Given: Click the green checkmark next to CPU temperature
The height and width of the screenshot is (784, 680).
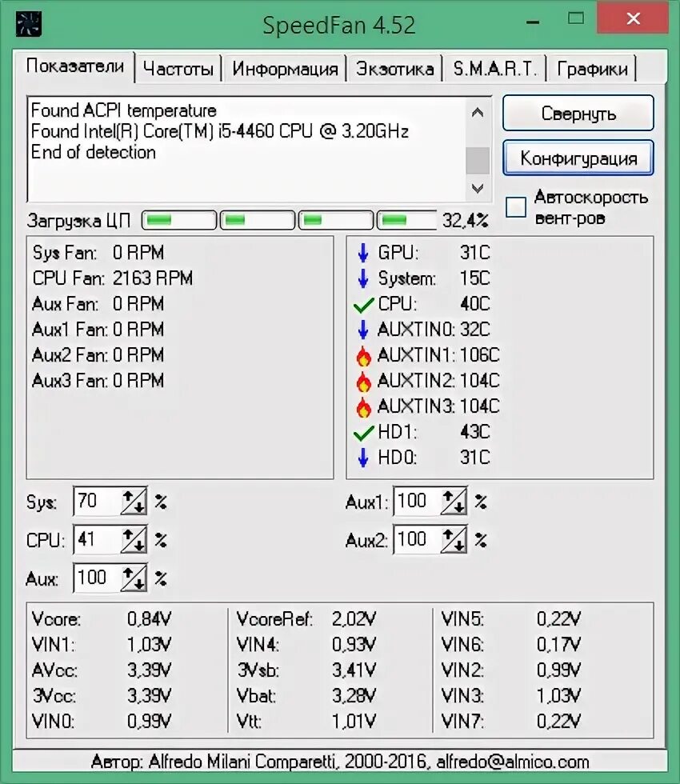Looking at the screenshot, I should 363,304.
